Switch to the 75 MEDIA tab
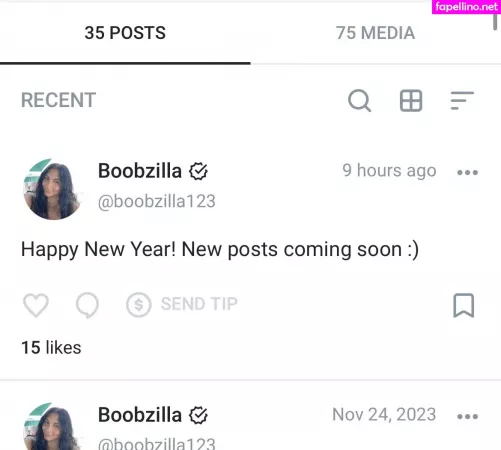 click(375, 33)
